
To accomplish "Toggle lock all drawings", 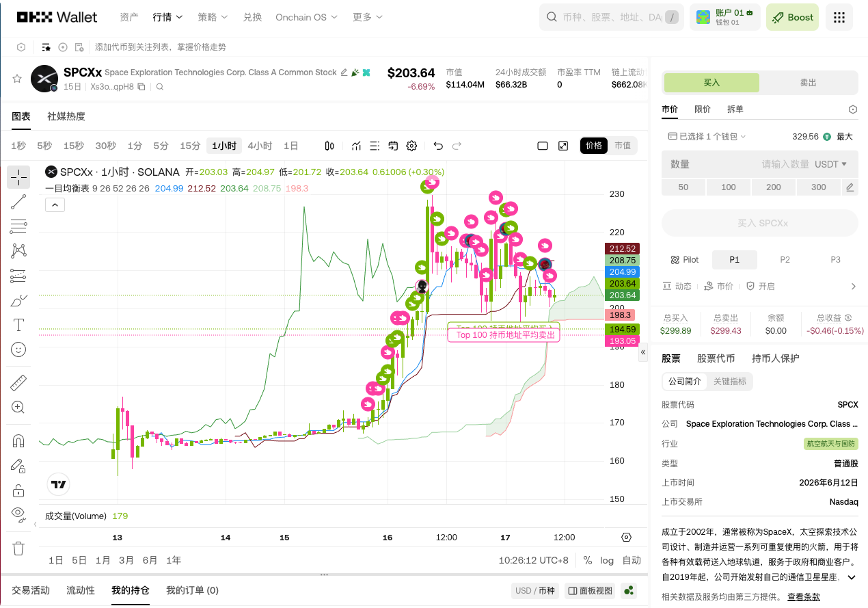I will coord(18,490).
